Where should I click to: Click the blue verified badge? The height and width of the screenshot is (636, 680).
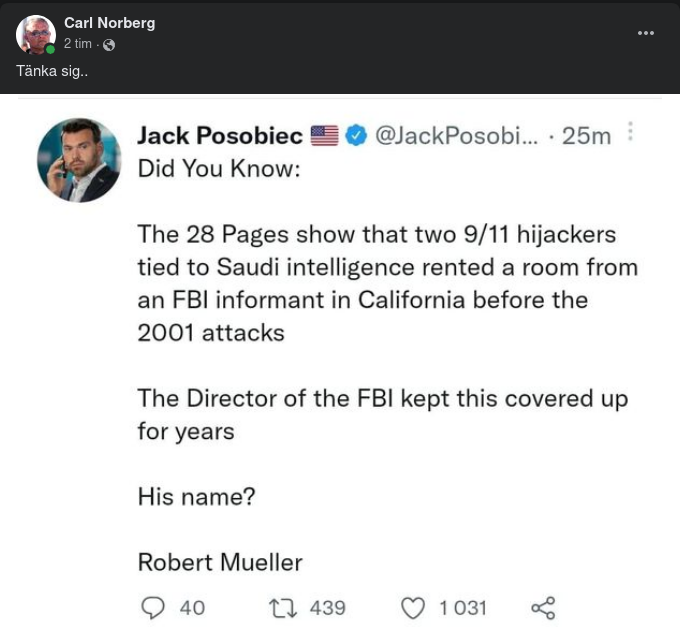356,136
